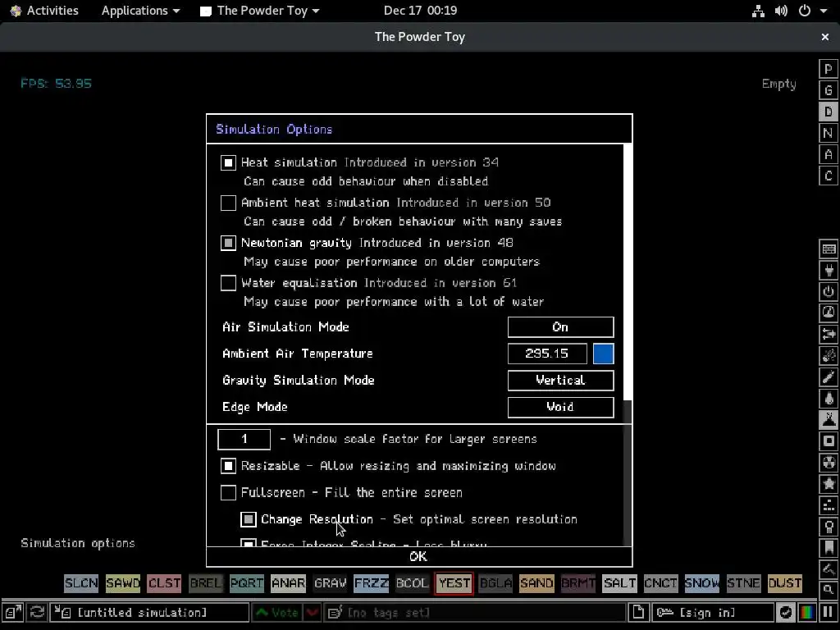Click the volume speaker icon
840x630 pixels.
coord(781,11)
